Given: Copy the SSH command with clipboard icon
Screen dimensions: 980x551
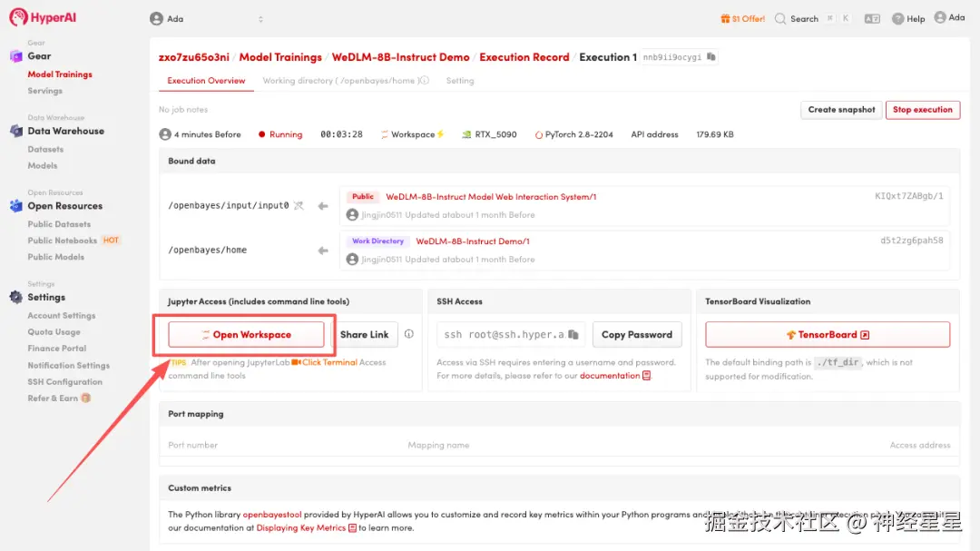Looking at the screenshot, I should point(573,335).
